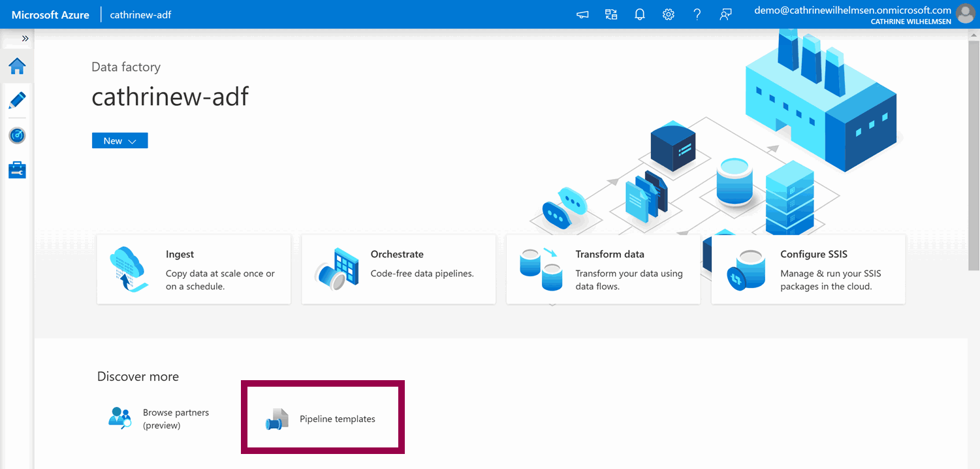Open the user account avatar menu
The image size is (980, 469).
[964, 14]
